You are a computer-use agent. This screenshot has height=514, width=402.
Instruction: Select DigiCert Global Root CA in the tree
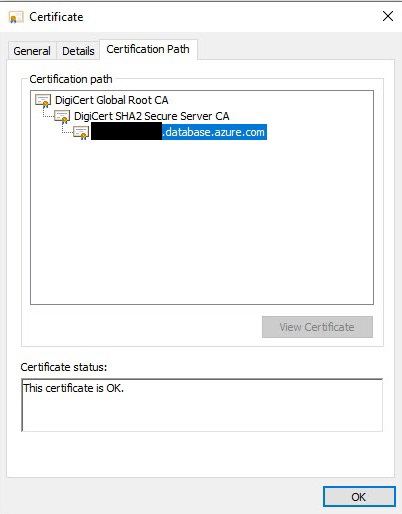pyautogui.click(x=112, y=100)
